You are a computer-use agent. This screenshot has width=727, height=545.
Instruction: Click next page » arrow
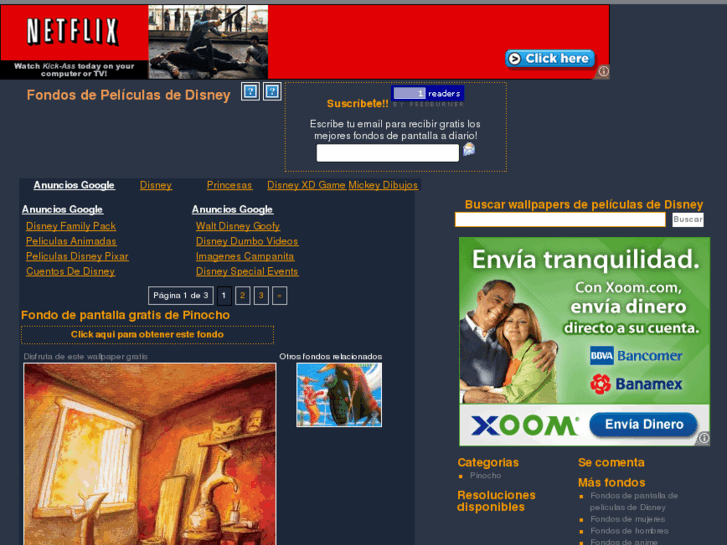[x=279, y=295]
